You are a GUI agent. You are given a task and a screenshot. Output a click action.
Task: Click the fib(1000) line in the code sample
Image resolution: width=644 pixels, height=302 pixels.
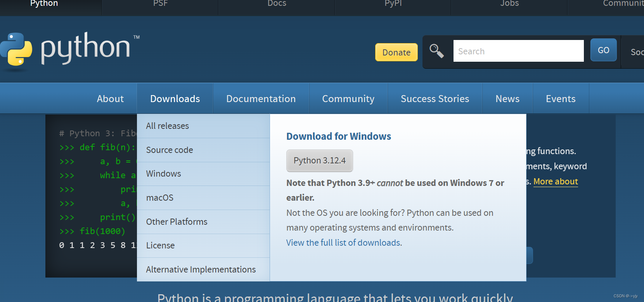[x=92, y=231]
